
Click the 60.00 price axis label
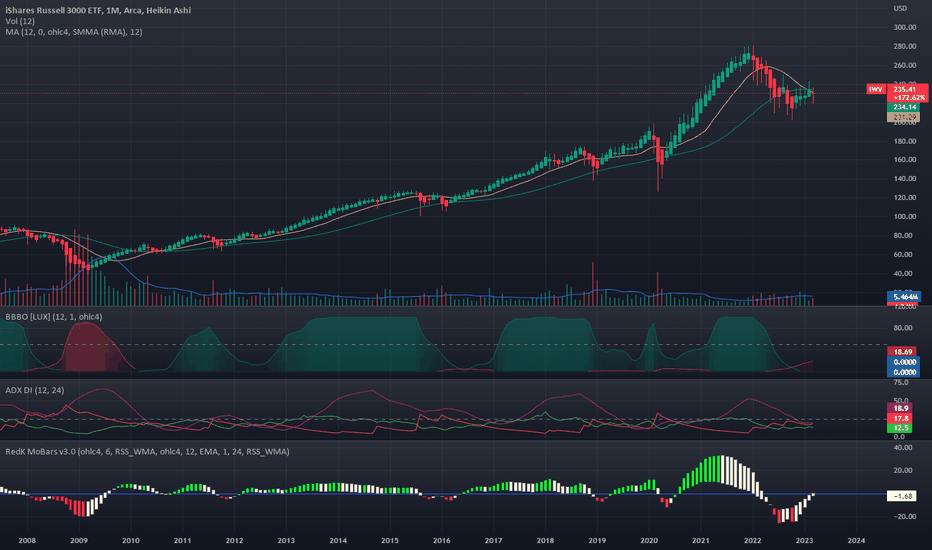tap(905, 254)
